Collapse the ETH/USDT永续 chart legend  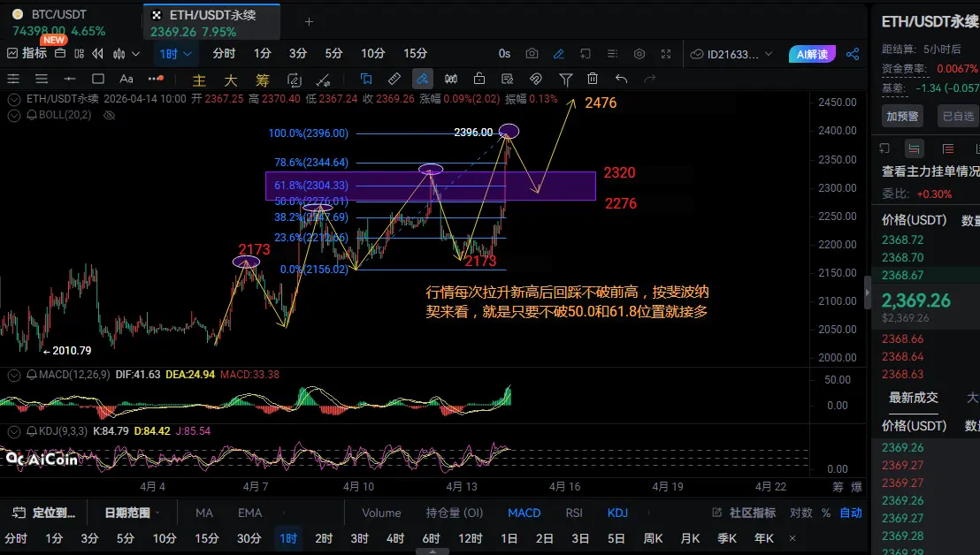click(x=14, y=99)
